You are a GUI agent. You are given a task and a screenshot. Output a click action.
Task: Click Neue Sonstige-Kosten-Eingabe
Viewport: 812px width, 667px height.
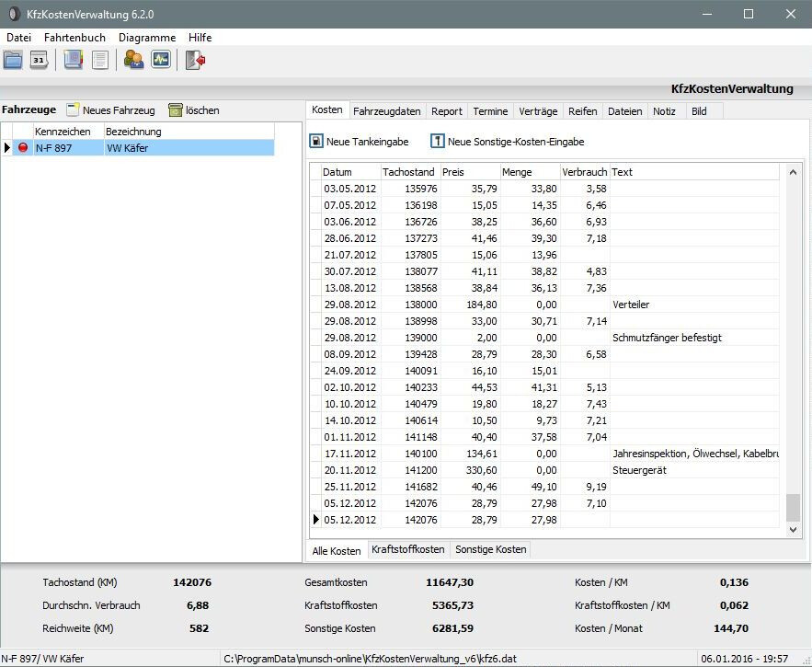508,142
